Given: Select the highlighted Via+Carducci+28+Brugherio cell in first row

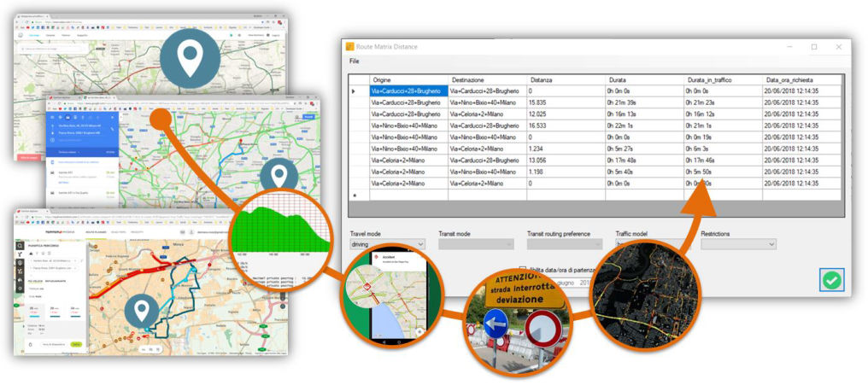Looking at the screenshot, I should 408,90.
